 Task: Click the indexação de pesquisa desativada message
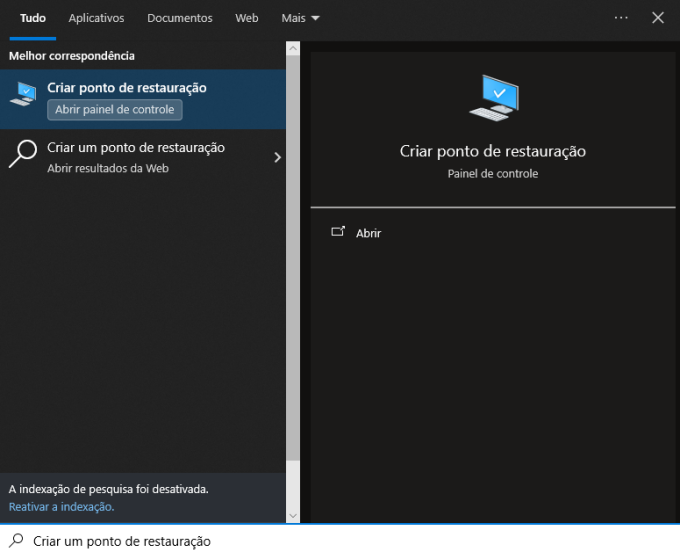(108, 489)
